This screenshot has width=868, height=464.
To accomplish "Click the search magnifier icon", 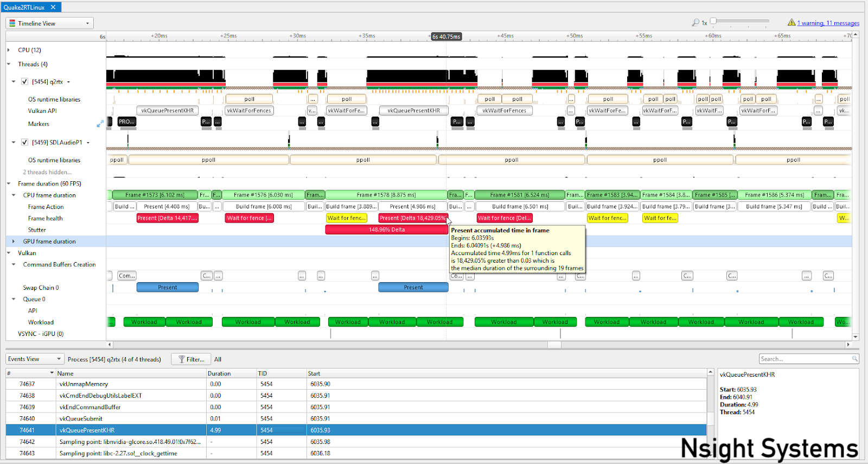I will [855, 359].
